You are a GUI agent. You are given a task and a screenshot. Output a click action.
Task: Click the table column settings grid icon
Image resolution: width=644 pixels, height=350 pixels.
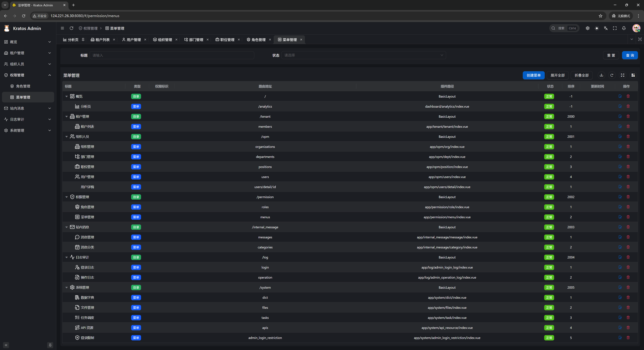tap(633, 75)
